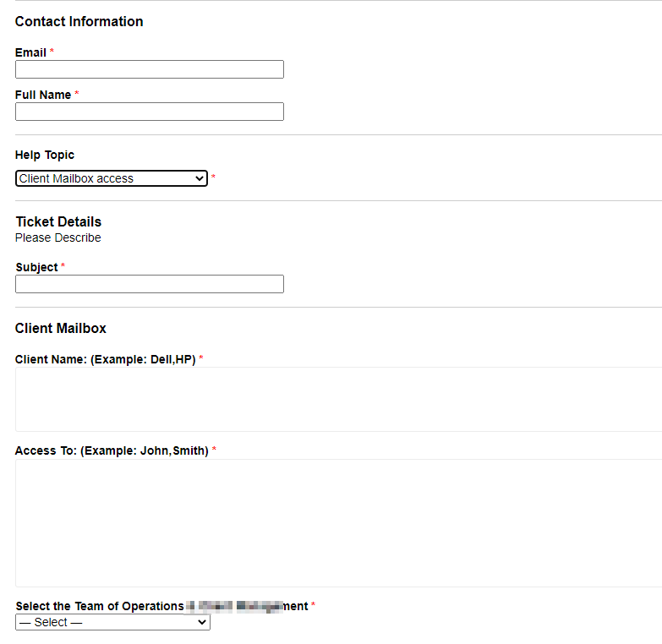Click the Help Topic heading

pos(45,155)
